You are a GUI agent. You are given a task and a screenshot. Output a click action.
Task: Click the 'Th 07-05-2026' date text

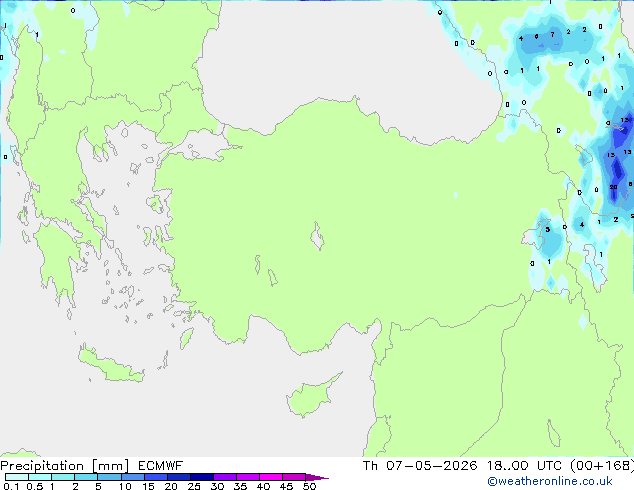coord(420,466)
